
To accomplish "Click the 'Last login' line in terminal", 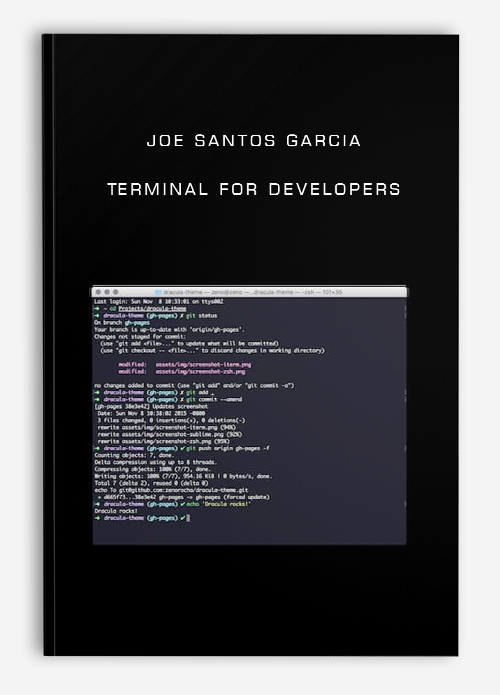I will [159, 301].
